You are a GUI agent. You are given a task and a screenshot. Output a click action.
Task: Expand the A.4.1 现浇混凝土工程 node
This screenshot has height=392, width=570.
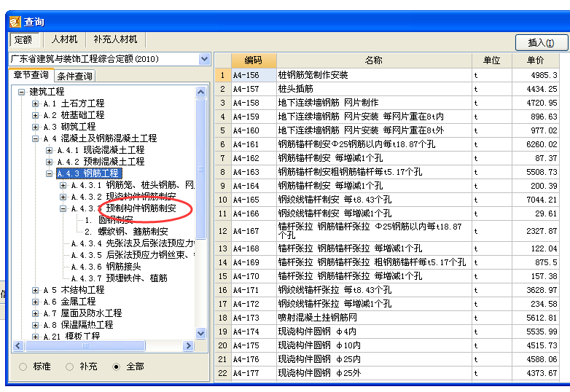[x=49, y=150]
